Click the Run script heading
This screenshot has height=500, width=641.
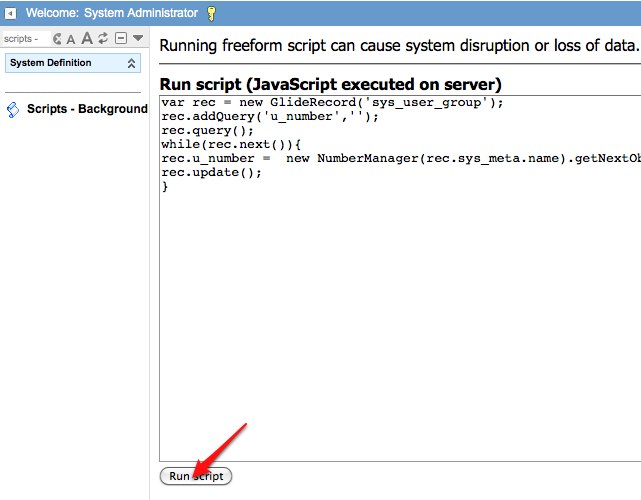pos(330,84)
